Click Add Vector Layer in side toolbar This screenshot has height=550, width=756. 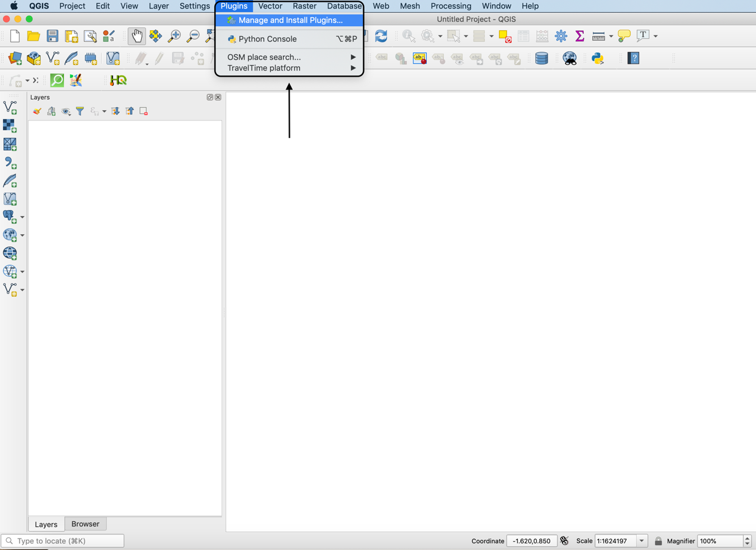point(10,108)
